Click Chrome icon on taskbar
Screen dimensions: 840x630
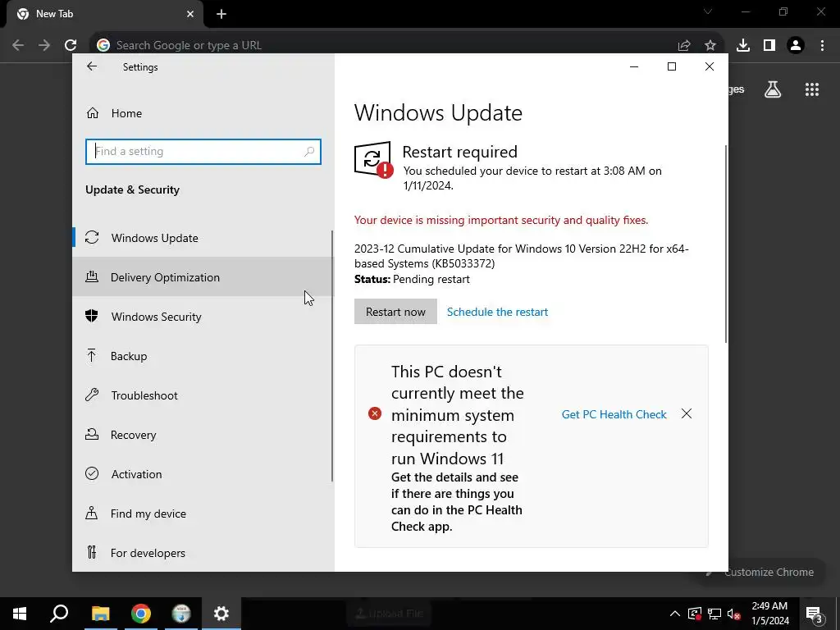[141, 614]
